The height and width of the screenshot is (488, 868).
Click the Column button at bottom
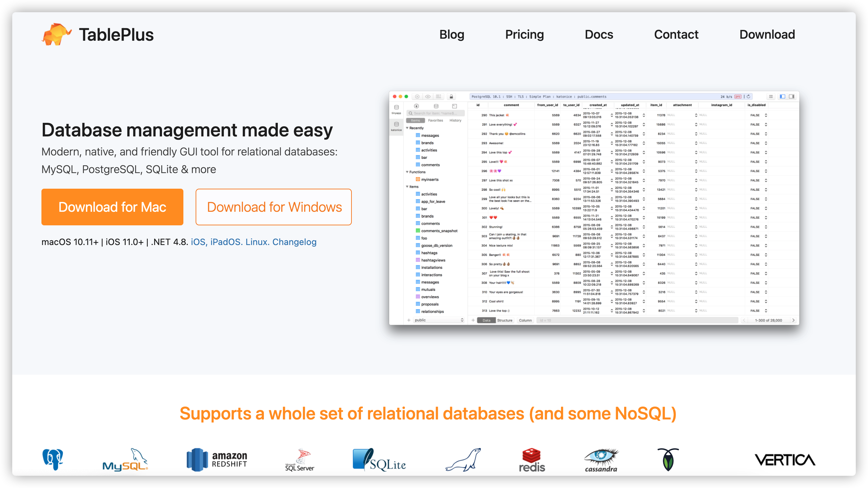[525, 320]
